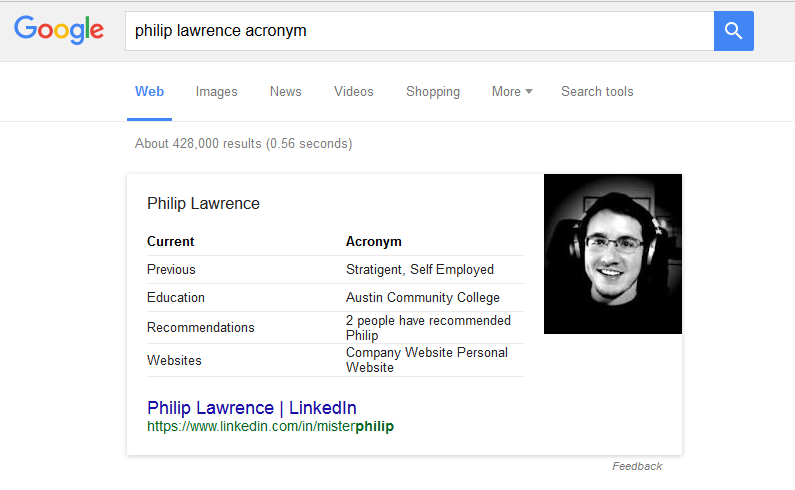Viewport: 795px width, 490px height.
Task: Expand the More dropdown menu
Action: pos(511,92)
